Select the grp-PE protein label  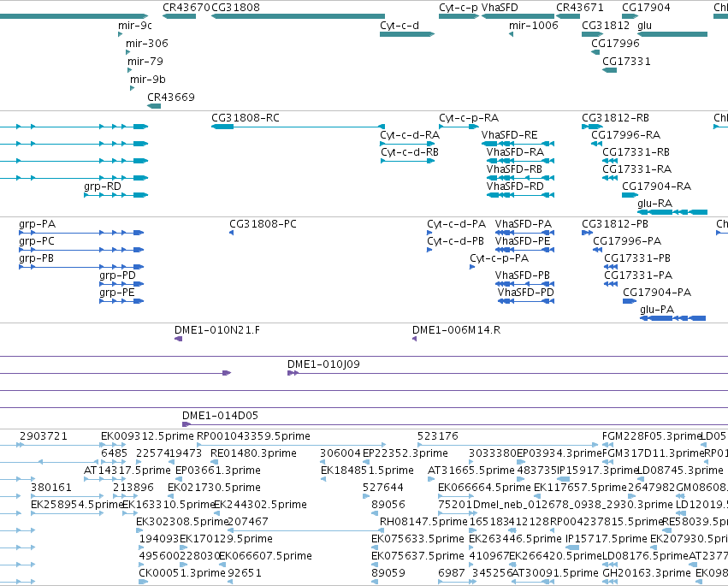117,293
